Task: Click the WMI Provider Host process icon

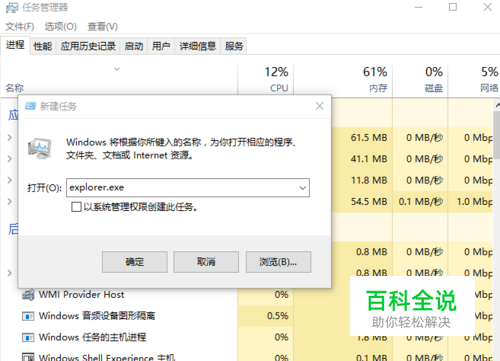Action: click(28, 295)
